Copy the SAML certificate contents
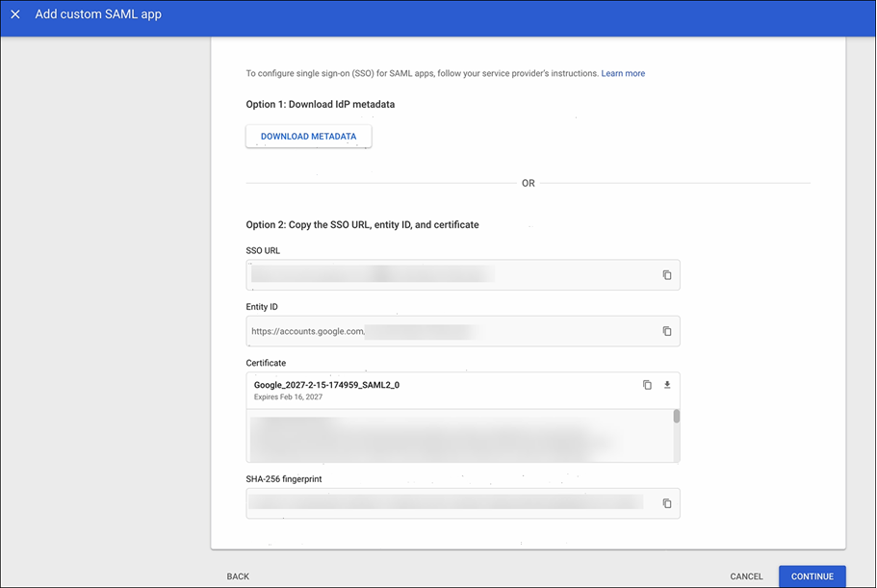The height and width of the screenshot is (588, 877). (646, 383)
